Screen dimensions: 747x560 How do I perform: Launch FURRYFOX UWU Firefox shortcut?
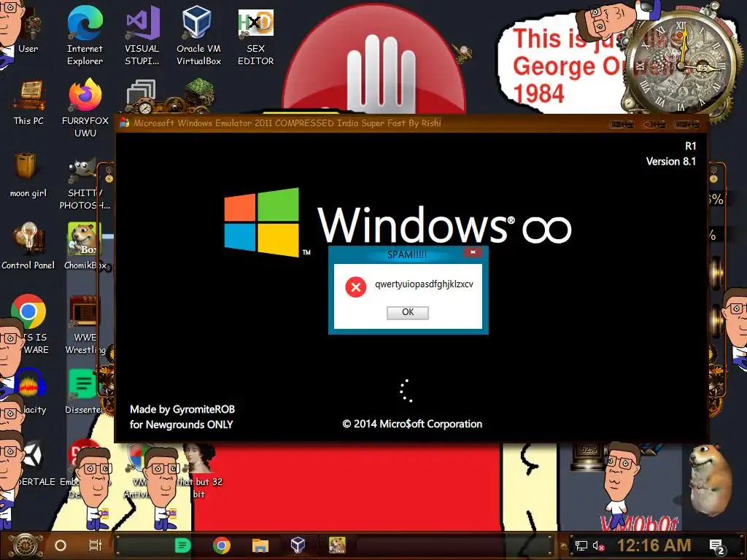[85, 107]
